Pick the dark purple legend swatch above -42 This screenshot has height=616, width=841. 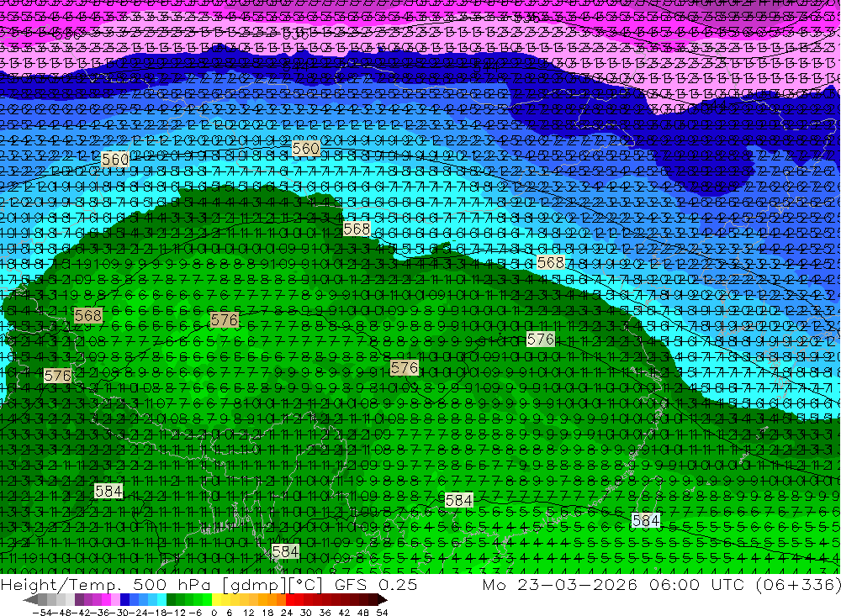[x=79, y=600]
